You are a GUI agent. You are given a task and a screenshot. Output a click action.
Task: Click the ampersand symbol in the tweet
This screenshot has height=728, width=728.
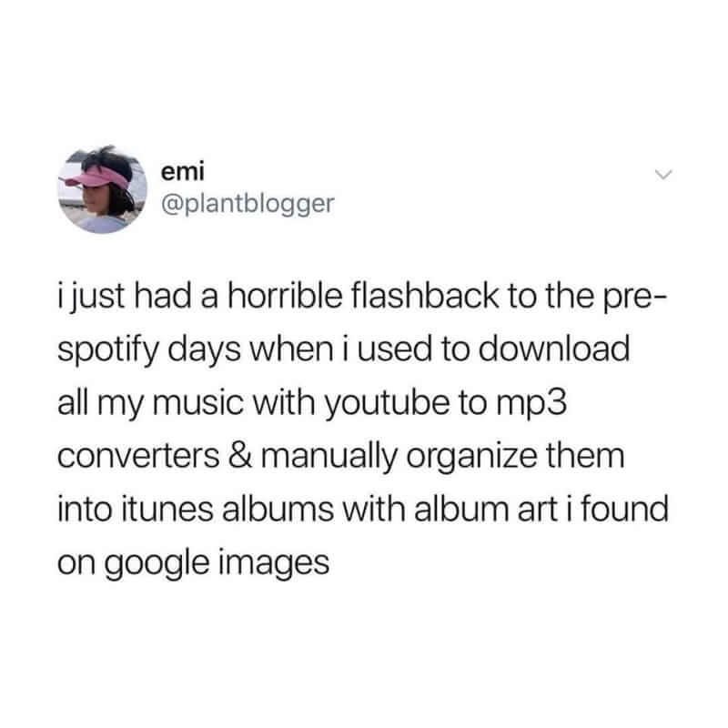pyautogui.click(x=240, y=456)
